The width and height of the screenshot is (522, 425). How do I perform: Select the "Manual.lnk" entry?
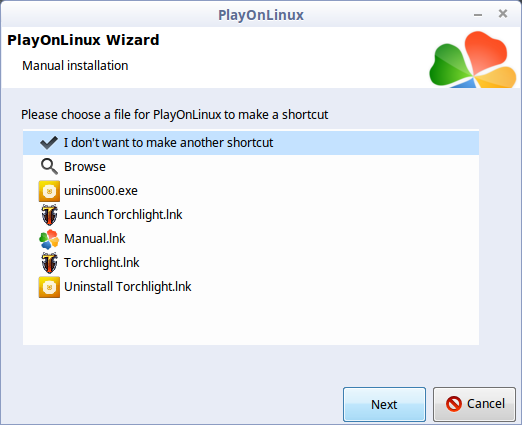(251, 239)
